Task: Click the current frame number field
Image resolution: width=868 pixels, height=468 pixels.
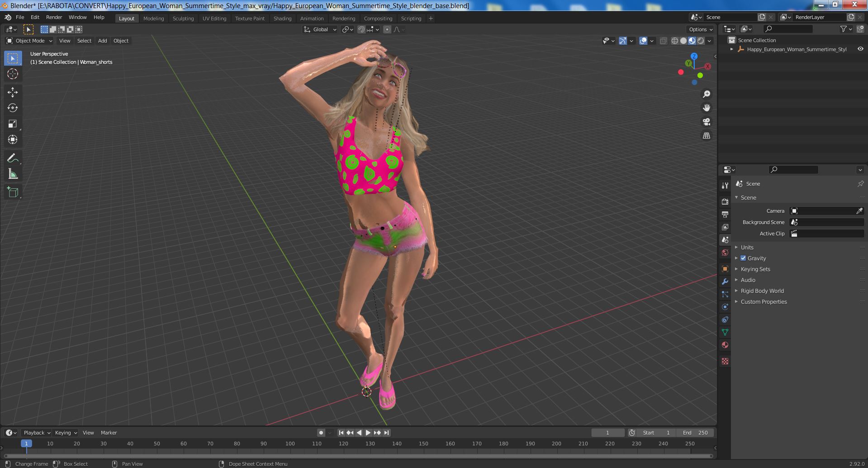Action: click(x=607, y=433)
